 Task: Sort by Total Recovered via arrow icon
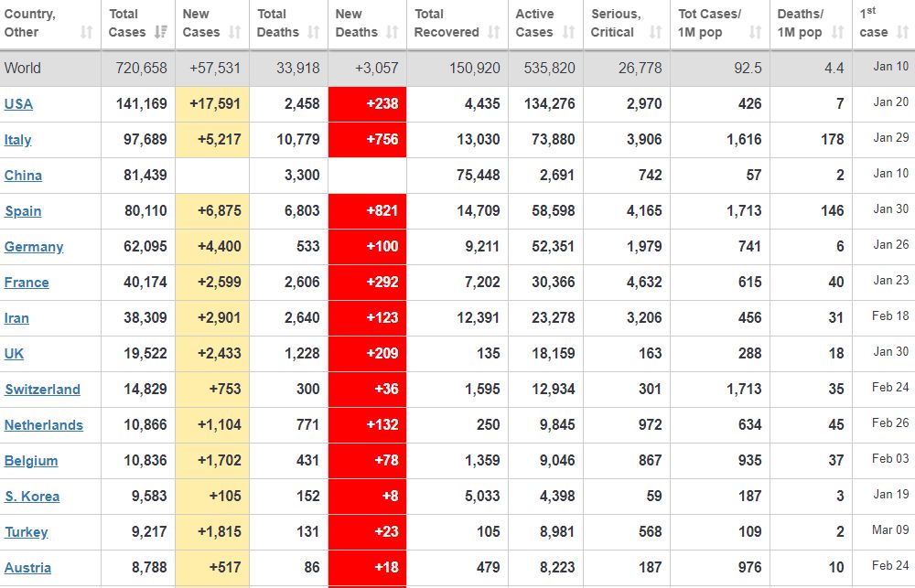click(x=494, y=32)
